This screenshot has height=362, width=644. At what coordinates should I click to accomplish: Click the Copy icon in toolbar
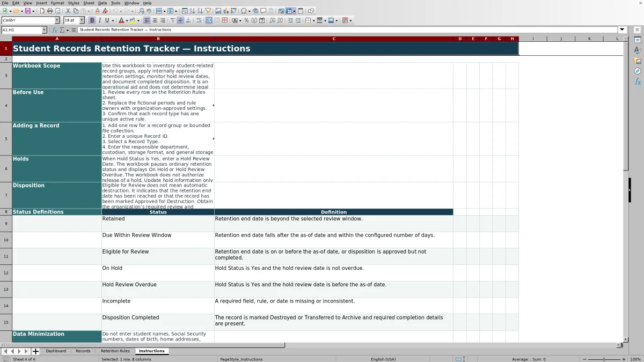(76, 11)
